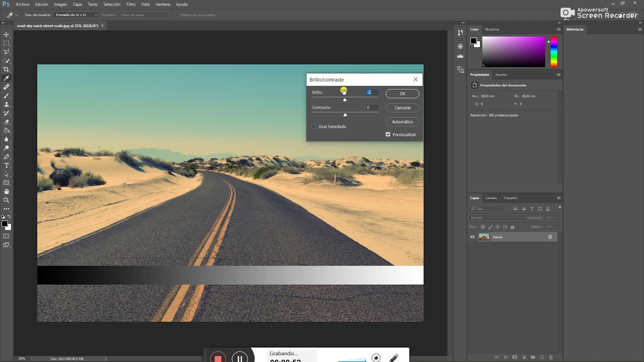Viewport: 644px width, 362px height.
Task: Select the Hand tool
Action: pyautogui.click(x=7, y=192)
